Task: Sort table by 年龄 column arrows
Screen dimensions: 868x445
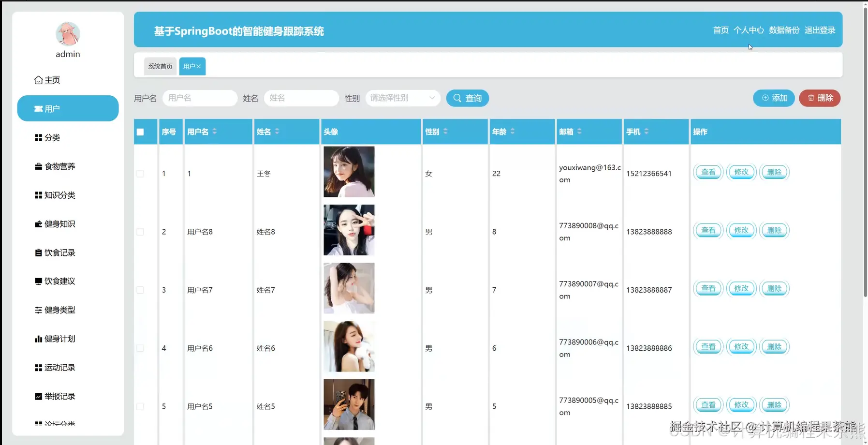Action: (513, 131)
